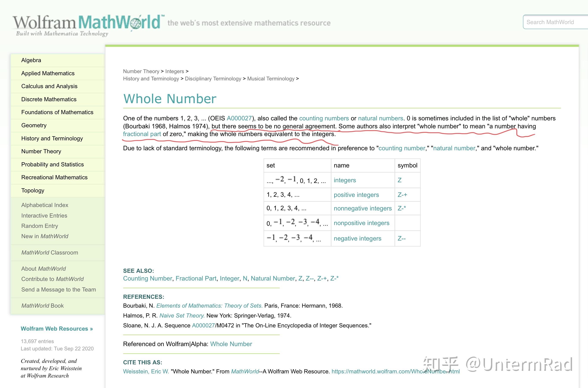Open Fractional Part under See Also
This screenshot has height=388, width=588.
pos(196,278)
